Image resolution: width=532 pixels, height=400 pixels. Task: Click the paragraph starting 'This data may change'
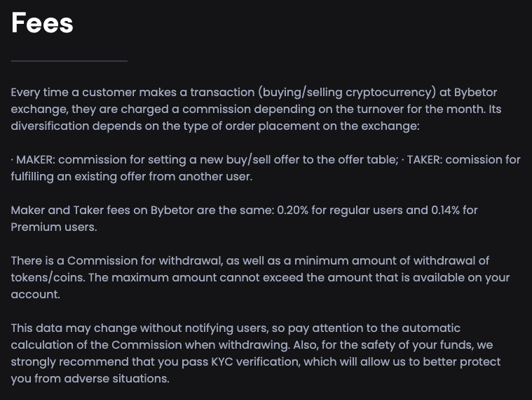coord(256,353)
